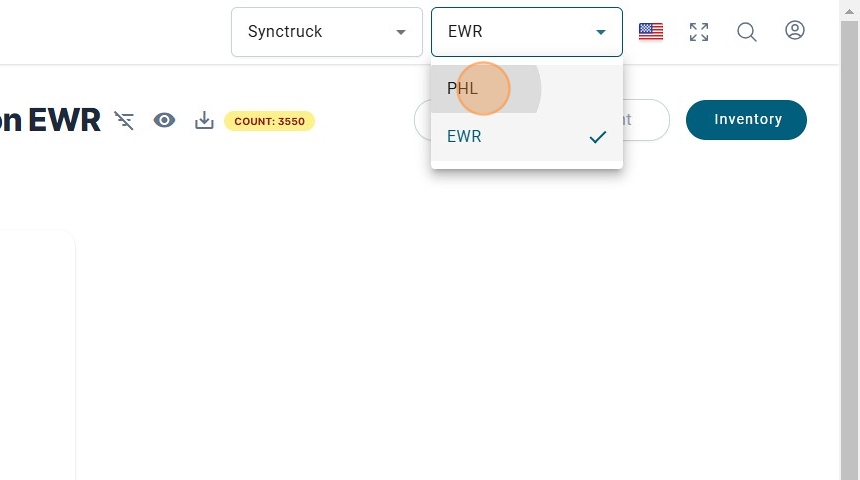860x480 pixels.
Task: Click the EWR dropdown caret arrow
Action: coord(601,32)
